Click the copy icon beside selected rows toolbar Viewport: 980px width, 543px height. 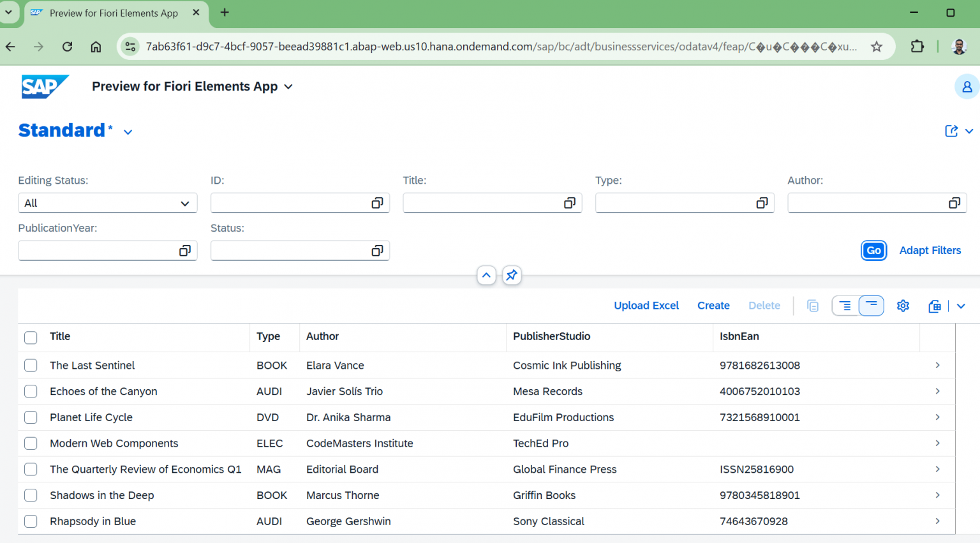(812, 306)
